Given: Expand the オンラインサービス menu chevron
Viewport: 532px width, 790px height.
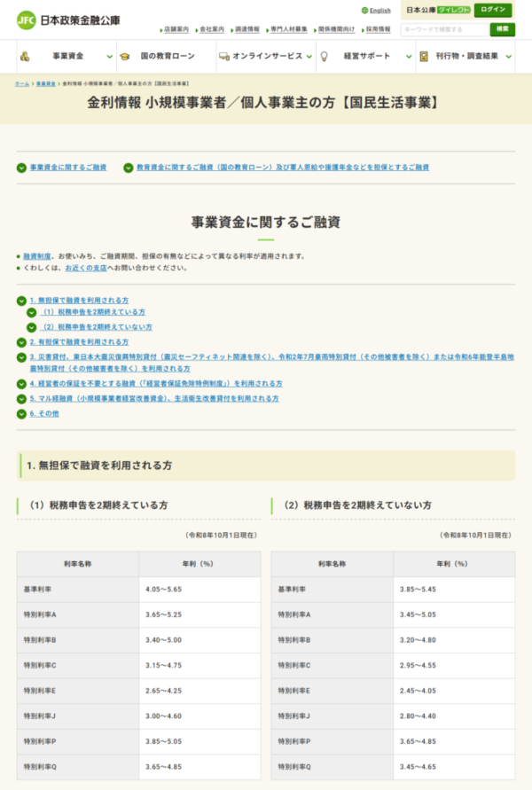Looking at the screenshot, I should coord(309,57).
